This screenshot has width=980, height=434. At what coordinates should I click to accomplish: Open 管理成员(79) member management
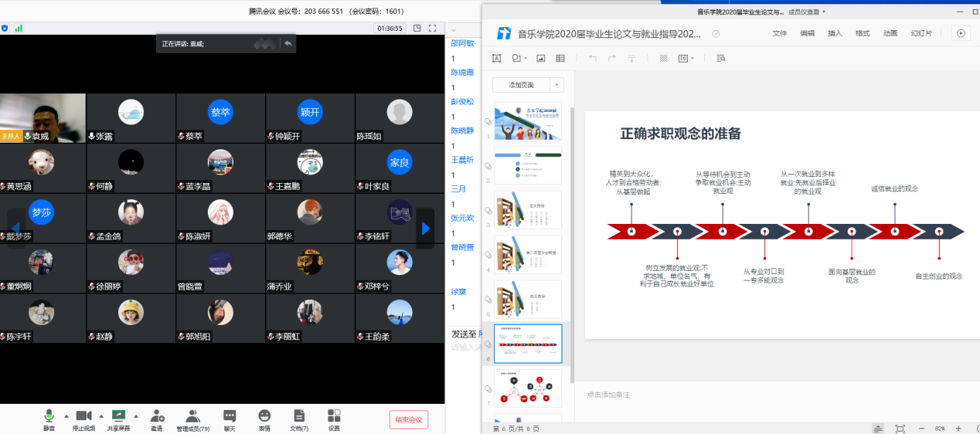193,419
